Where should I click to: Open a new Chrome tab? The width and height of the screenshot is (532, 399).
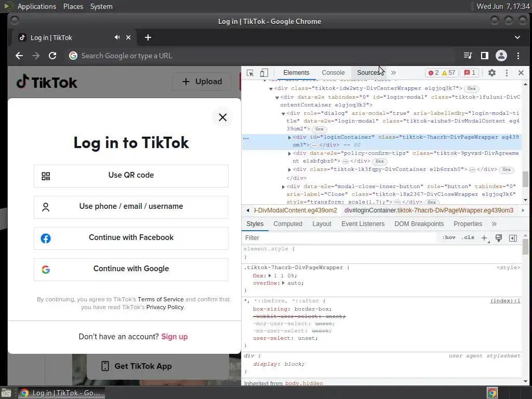(x=148, y=37)
